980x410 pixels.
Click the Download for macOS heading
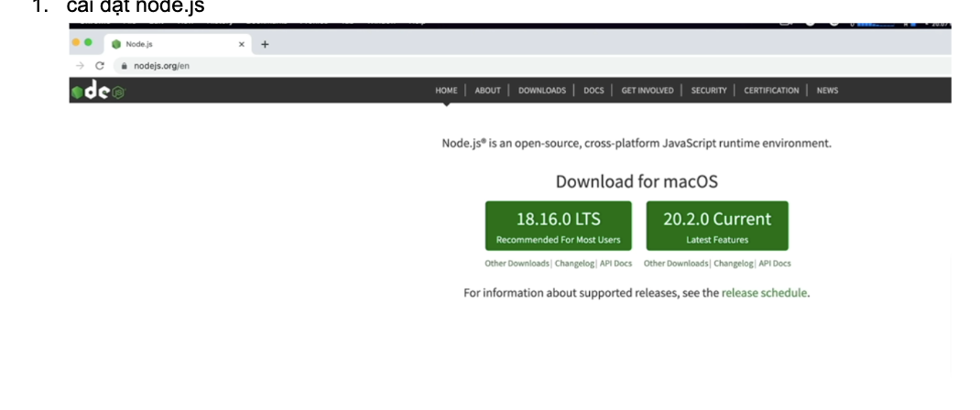pos(637,181)
